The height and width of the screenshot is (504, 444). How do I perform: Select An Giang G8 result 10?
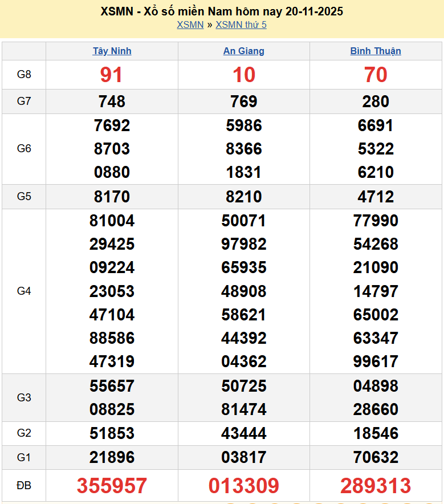tap(243, 75)
